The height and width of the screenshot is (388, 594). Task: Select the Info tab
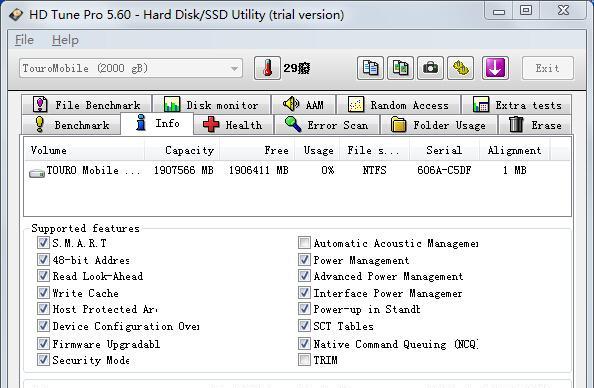pyautogui.click(x=157, y=124)
